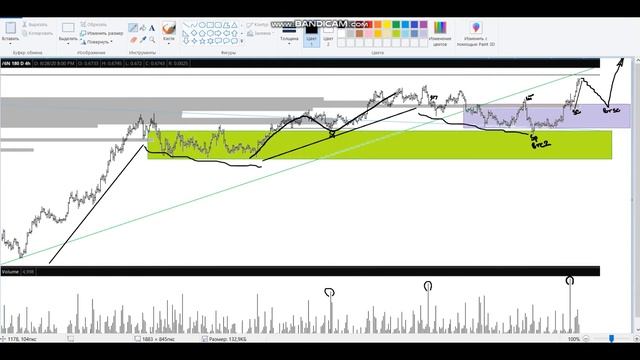Click the vertical scrollbar up arrow
The width and height of the screenshot is (640, 360).
(x=637, y=61)
